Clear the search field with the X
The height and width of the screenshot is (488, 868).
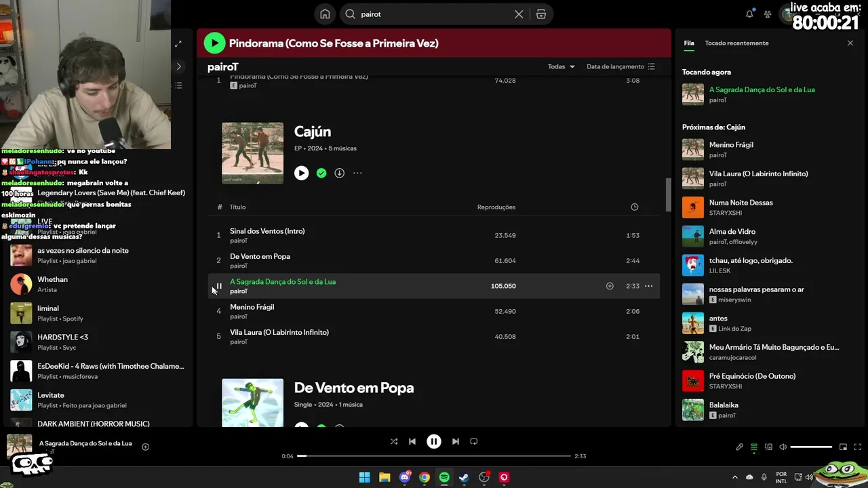tap(519, 14)
